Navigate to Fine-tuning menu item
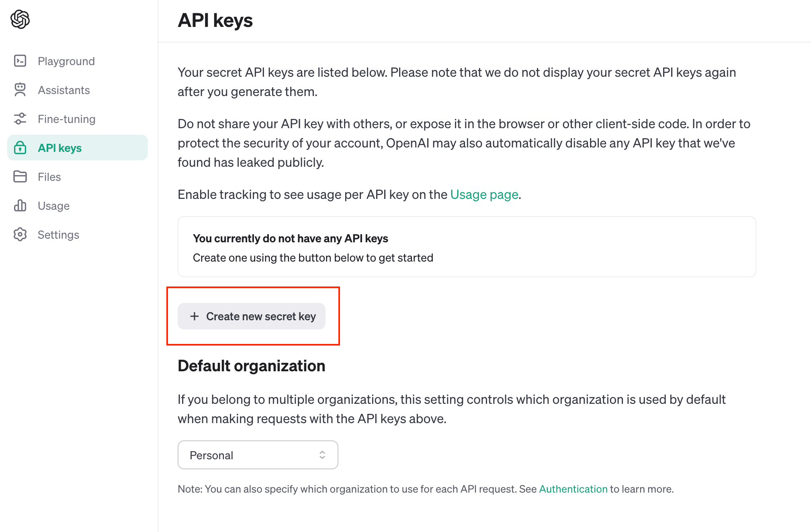The height and width of the screenshot is (532, 811). click(x=67, y=119)
